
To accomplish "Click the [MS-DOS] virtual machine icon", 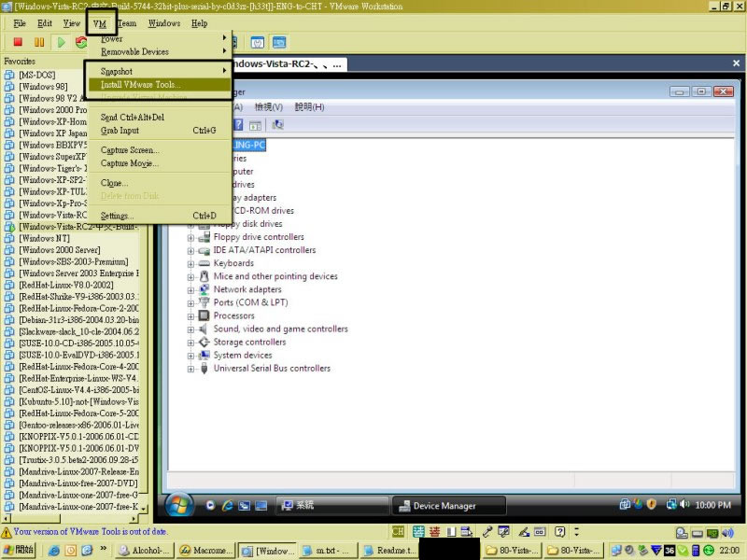I will point(9,75).
